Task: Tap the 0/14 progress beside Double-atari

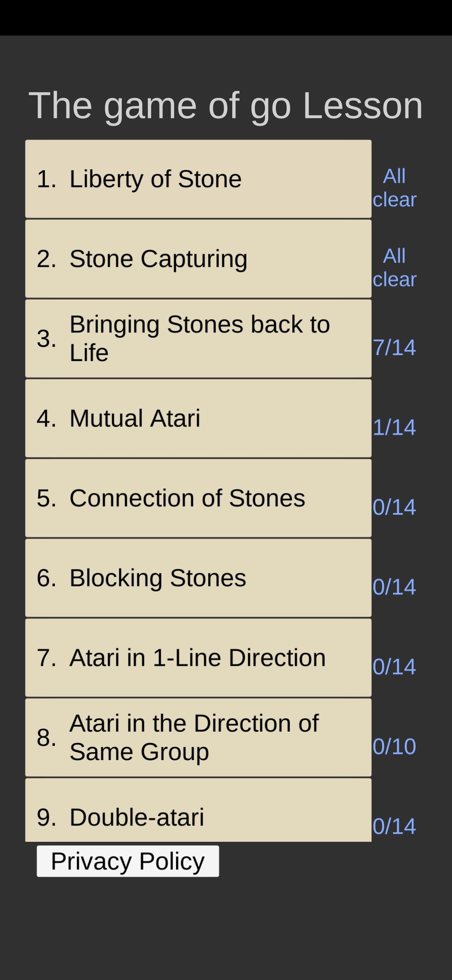Action: pyautogui.click(x=394, y=826)
